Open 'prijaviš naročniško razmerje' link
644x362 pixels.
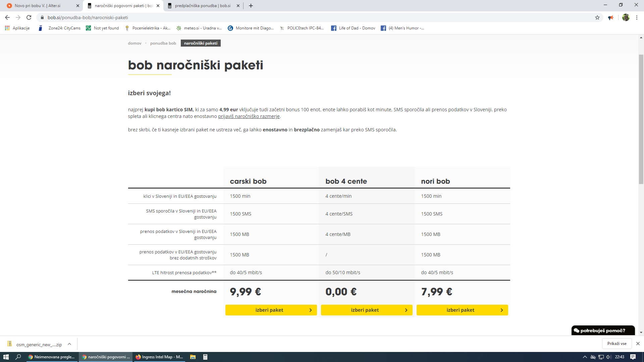(x=249, y=116)
